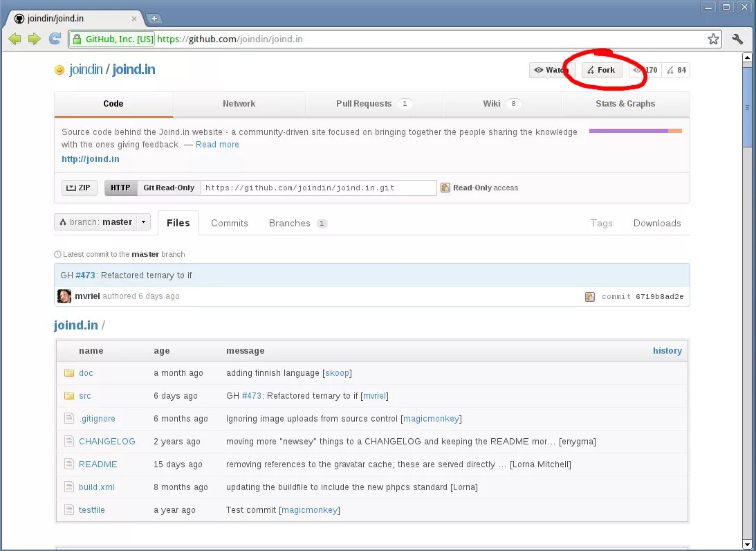The height and width of the screenshot is (551, 756).
Task: Click the browser back arrow
Action: point(15,39)
